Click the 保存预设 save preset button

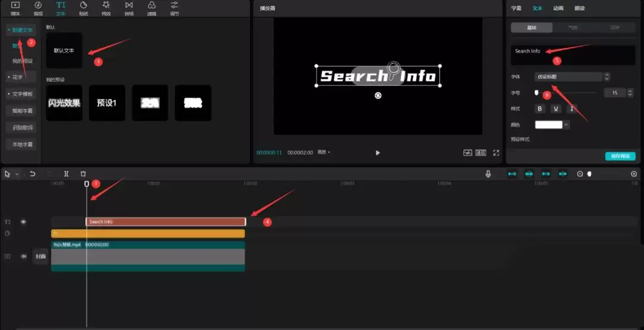point(620,156)
